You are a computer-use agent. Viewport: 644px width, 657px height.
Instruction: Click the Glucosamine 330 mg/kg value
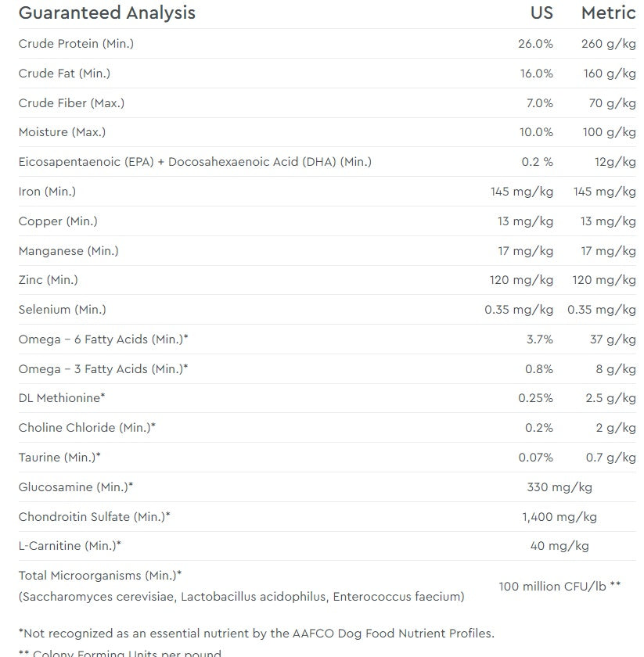559,487
